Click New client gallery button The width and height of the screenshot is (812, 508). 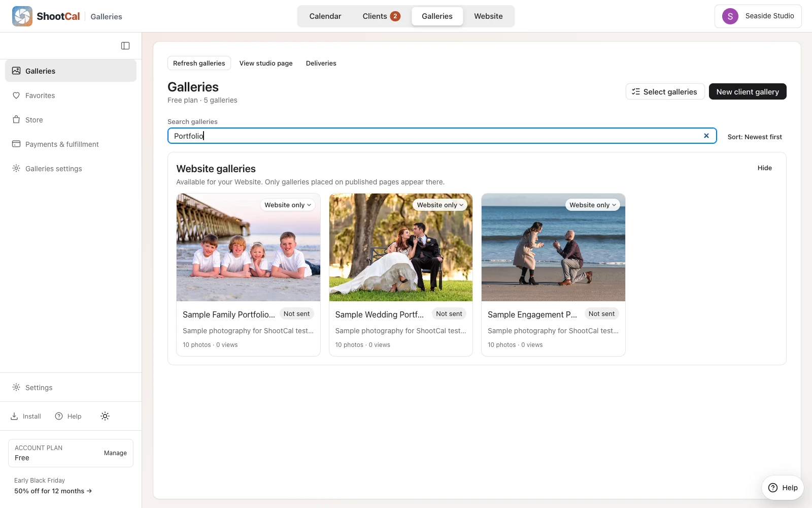click(748, 91)
